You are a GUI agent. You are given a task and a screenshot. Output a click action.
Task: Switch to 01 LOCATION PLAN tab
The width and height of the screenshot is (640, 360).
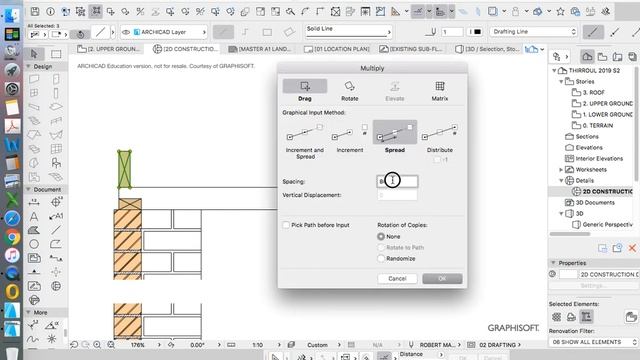click(x=337, y=49)
